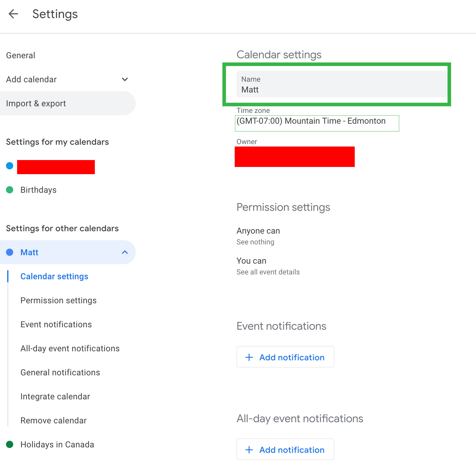Screen dimensions: 476x469
Task: Click the plus icon under All-day event notifications
Action: click(x=249, y=450)
